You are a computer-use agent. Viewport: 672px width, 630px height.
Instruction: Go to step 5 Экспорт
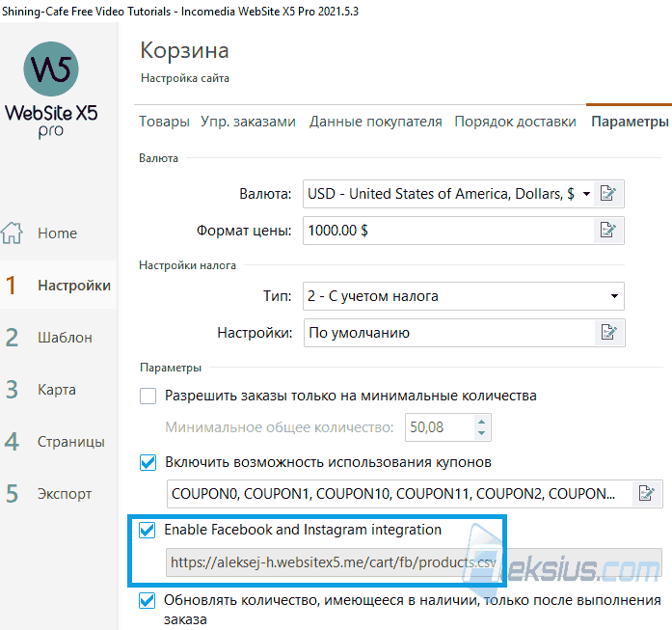coord(58,494)
